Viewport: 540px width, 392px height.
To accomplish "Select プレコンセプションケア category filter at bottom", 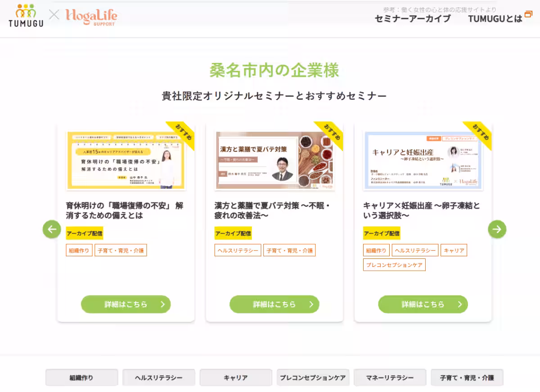I will [x=313, y=378].
